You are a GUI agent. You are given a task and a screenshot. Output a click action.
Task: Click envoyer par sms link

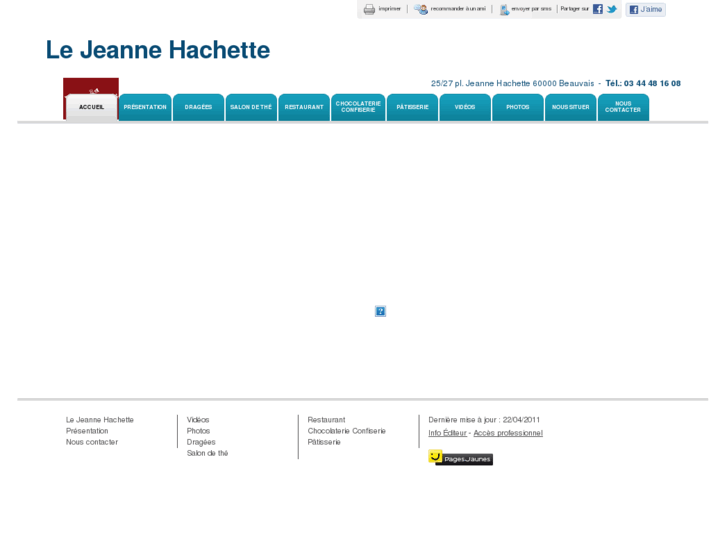(531, 9)
